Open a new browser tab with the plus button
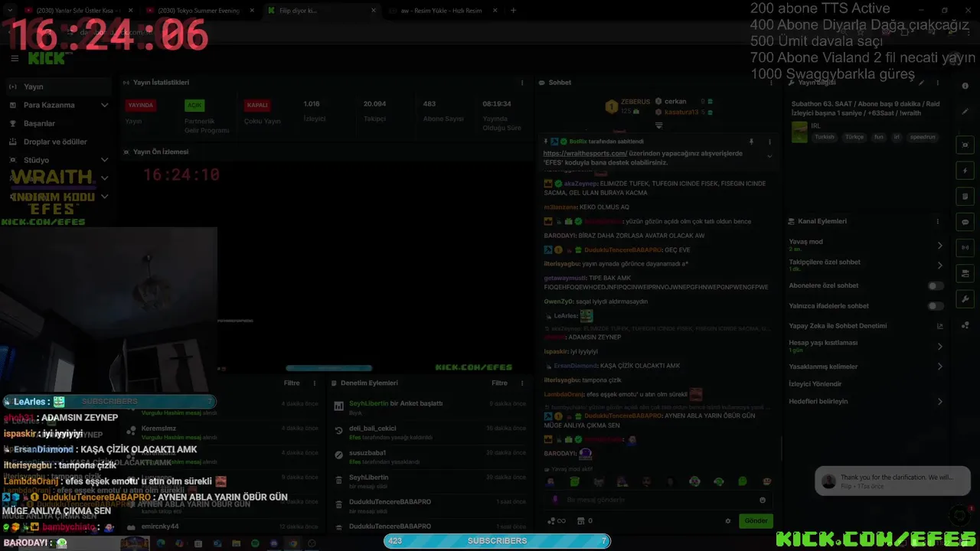Viewport: 980px width, 551px height. (x=513, y=11)
